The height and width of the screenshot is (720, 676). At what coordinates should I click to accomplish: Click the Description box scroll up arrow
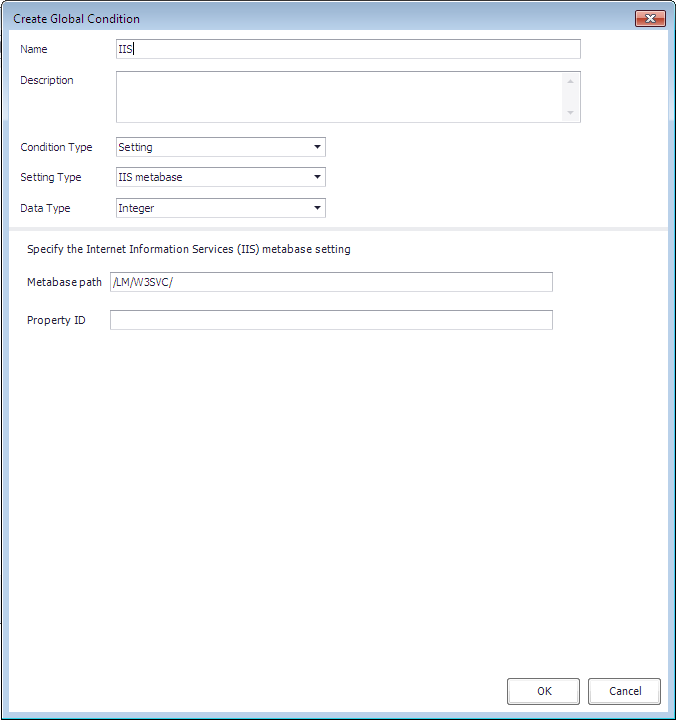(x=571, y=81)
